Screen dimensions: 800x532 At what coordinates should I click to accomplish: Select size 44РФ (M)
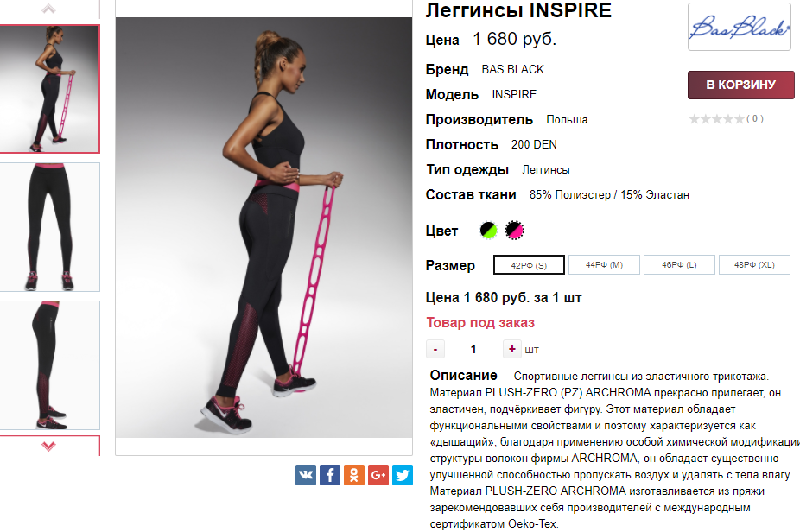click(604, 265)
